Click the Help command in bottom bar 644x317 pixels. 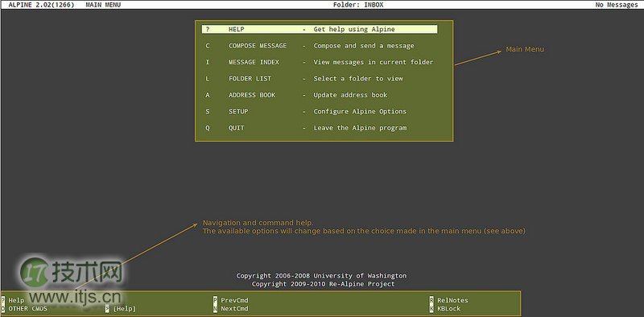click(16, 300)
